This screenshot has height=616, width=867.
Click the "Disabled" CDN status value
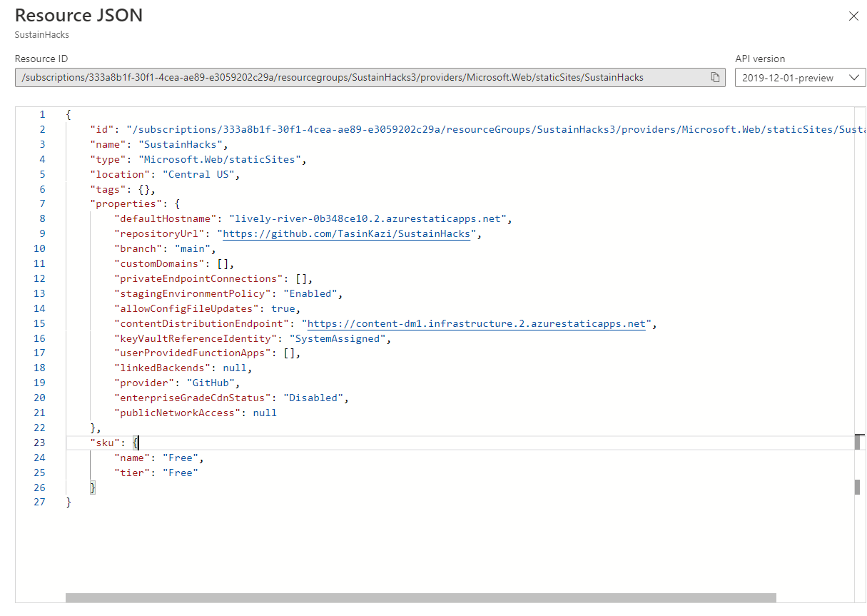313,398
